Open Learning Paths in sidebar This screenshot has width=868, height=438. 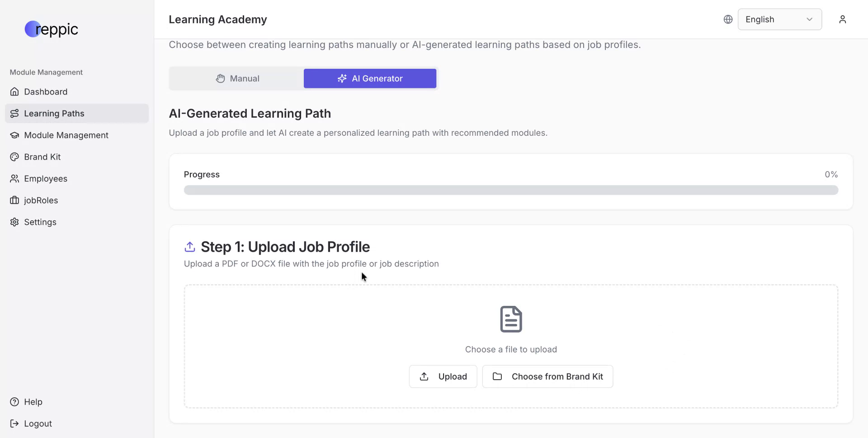tap(54, 114)
